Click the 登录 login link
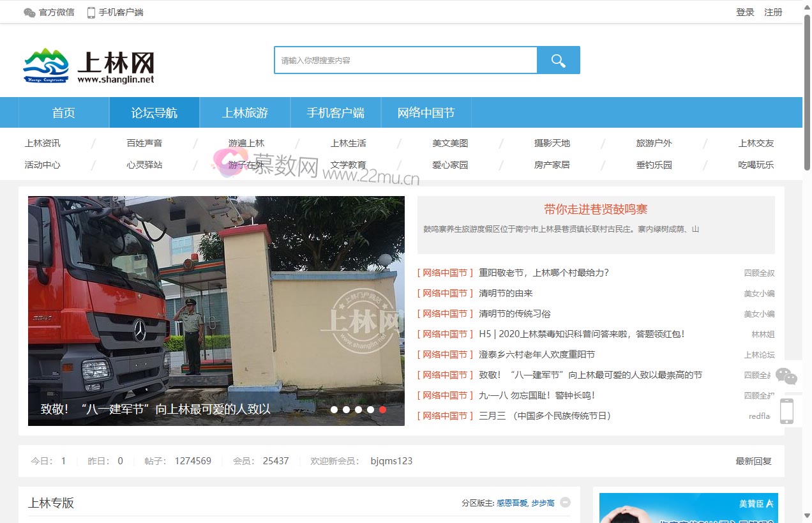812x523 pixels. 744,11
